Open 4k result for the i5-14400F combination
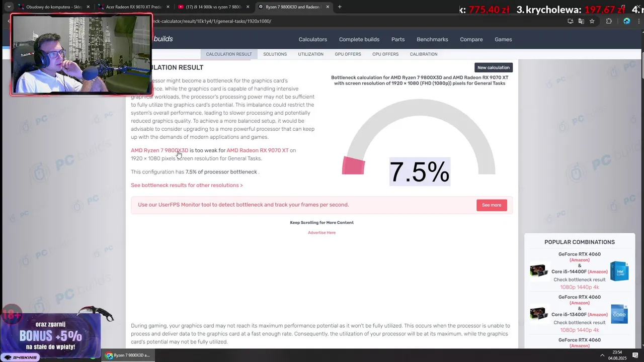644x362 pixels. [x=596, y=288]
